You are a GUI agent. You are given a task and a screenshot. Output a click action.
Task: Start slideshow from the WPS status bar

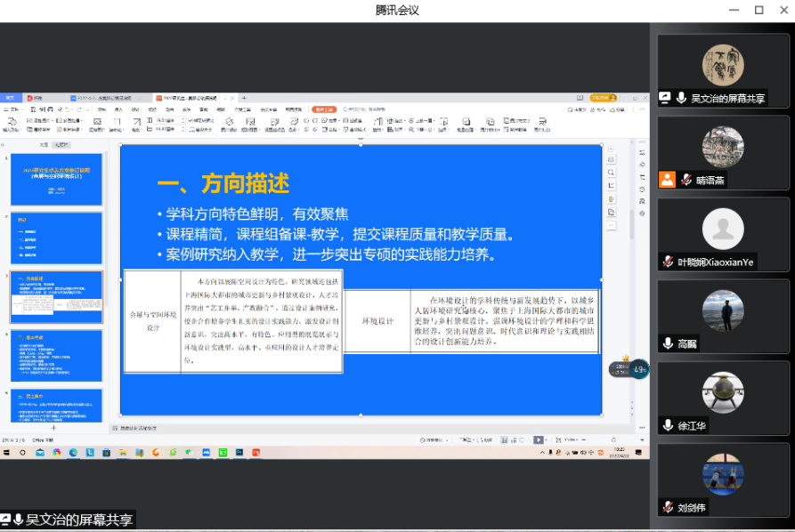pyautogui.click(x=539, y=439)
